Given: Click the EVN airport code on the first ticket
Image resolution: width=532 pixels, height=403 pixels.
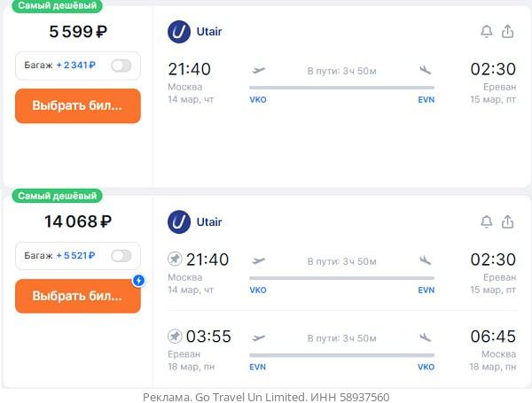Looking at the screenshot, I should pyautogui.click(x=426, y=100).
